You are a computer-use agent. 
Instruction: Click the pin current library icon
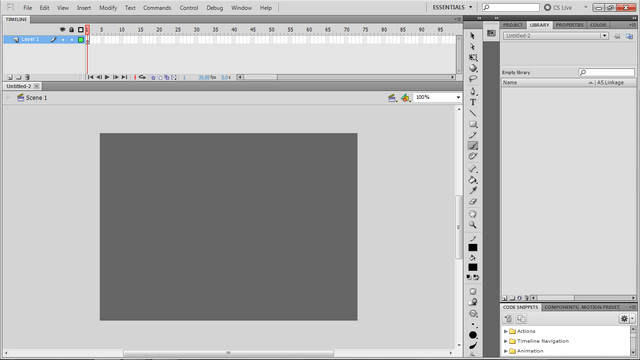click(x=617, y=36)
